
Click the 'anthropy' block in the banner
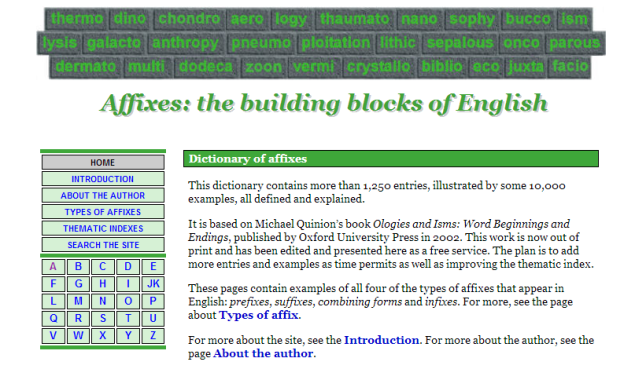(x=185, y=43)
